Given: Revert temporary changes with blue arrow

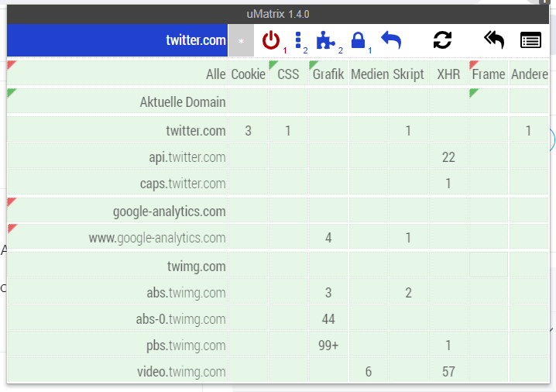Looking at the screenshot, I should click(x=391, y=40).
